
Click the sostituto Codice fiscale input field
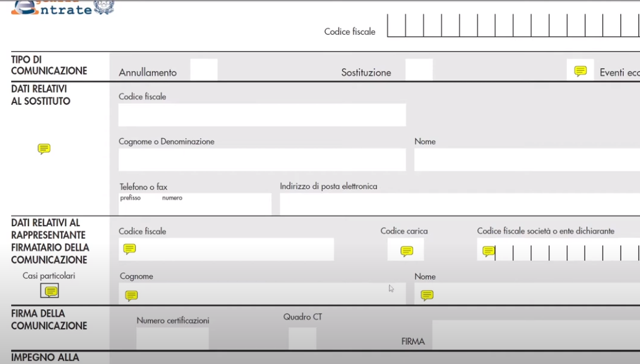pyautogui.click(x=262, y=115)
